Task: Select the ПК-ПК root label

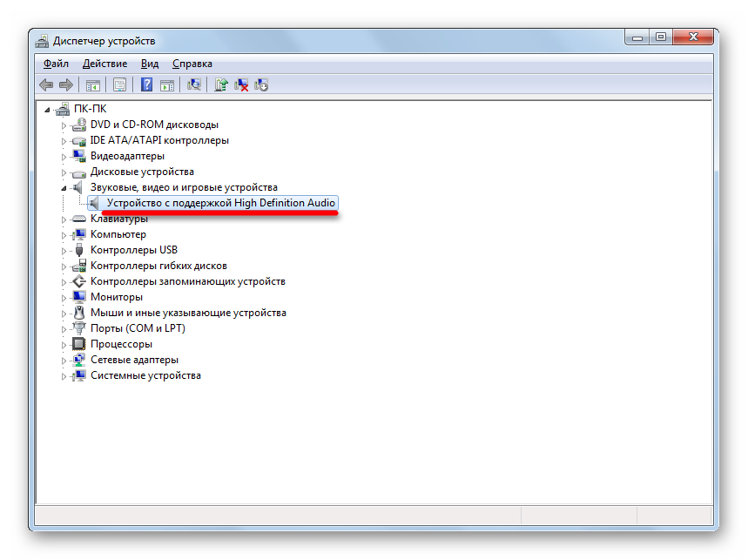Action: (x=91, y=109)
